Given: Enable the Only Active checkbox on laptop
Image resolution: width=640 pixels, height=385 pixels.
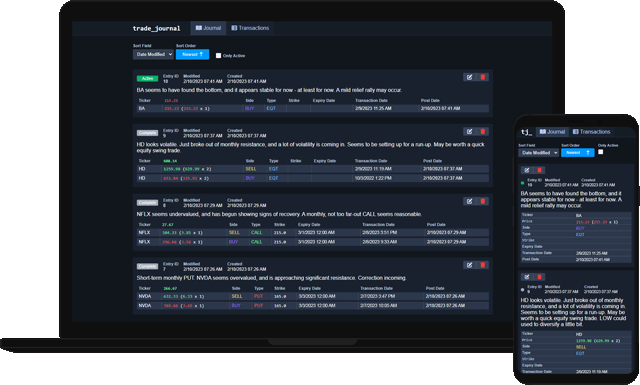Looking at the screenshot, I should pyautogui.click(x=218, y=56).
